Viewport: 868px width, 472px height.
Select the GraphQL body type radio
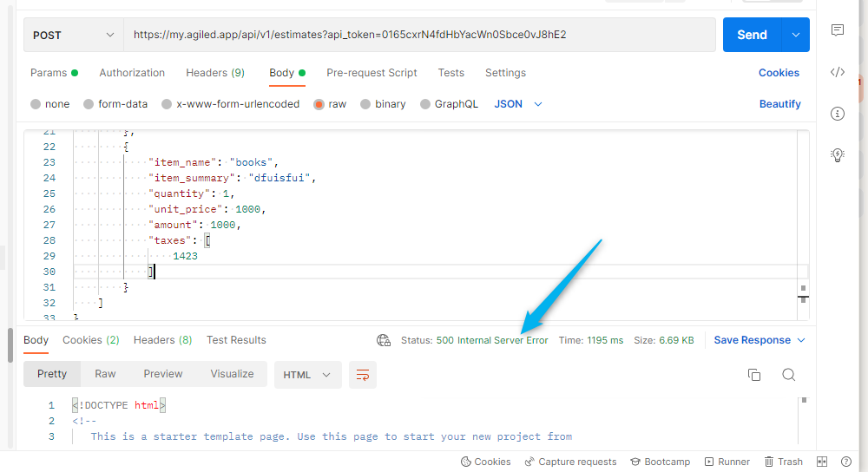click(x=425, y=104)
